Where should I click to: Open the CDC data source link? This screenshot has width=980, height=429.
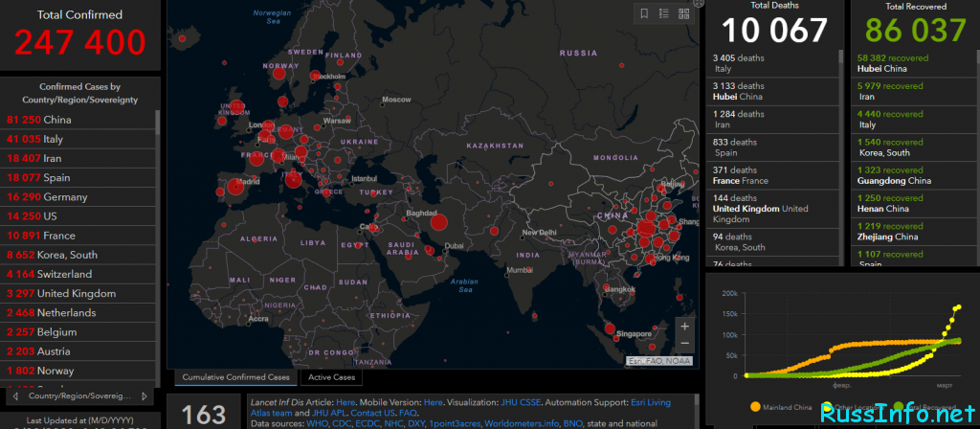coord(341,424)
